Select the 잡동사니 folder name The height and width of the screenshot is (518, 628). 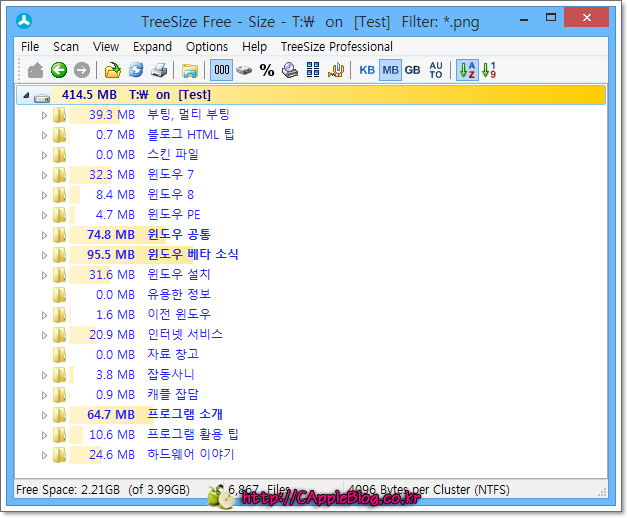tap(171, 375)
